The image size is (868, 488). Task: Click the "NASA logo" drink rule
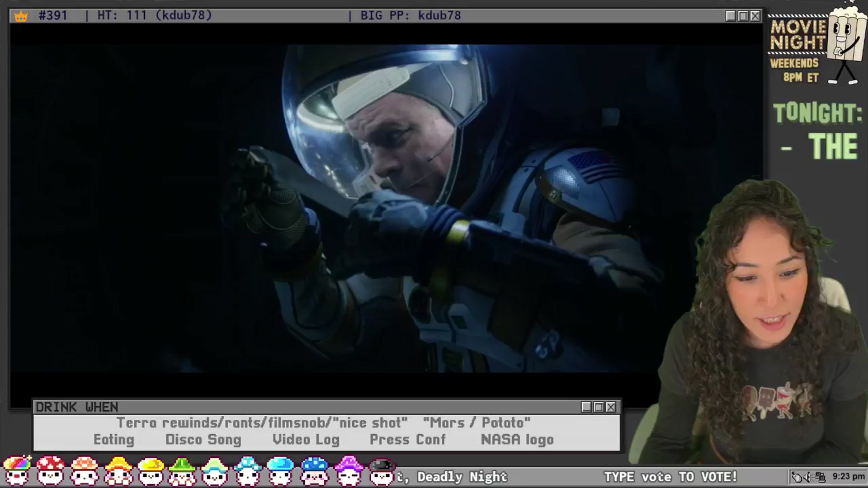coord(517,440)
